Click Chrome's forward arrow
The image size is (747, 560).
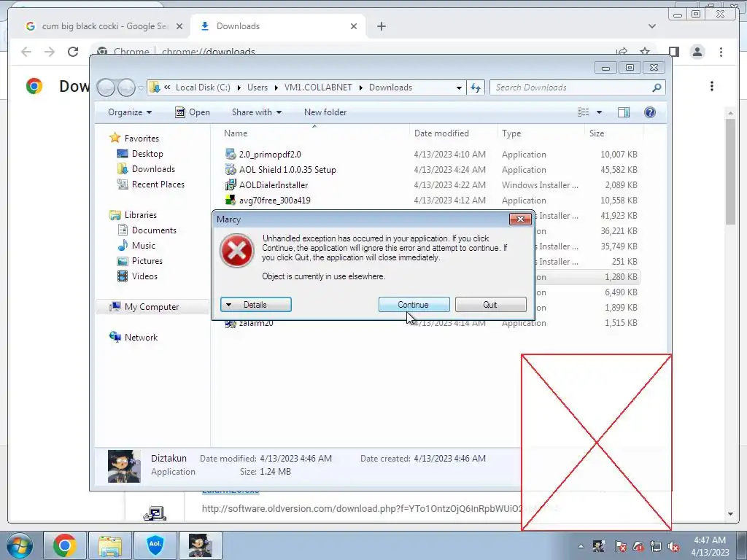point(50,52)
